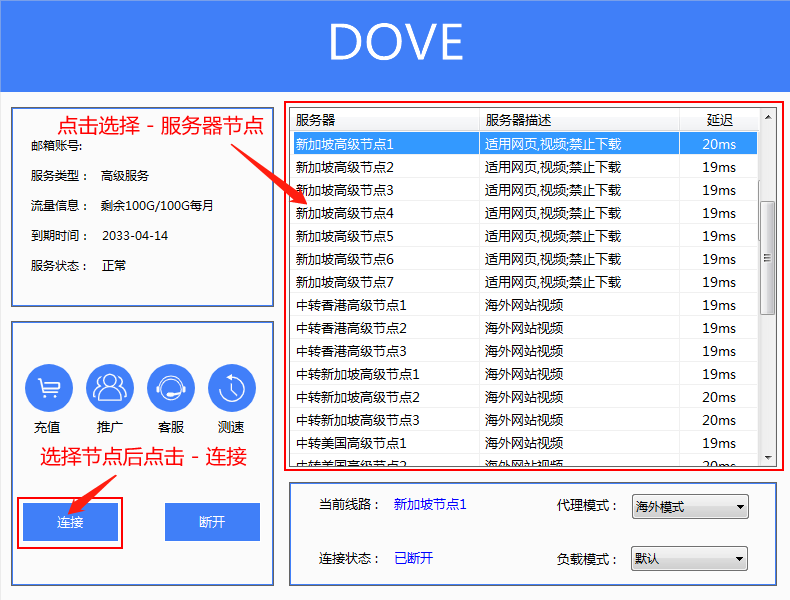This screenshot has width=790, height=600.
Task: Click scroll down arrow in server list
Action: 768,458
